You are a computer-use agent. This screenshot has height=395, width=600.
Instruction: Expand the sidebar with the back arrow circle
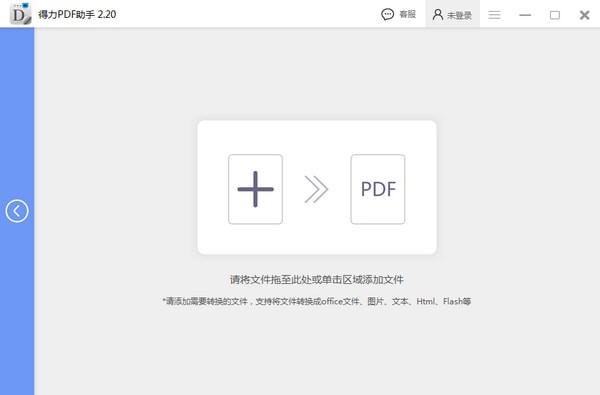click(17, 211)
